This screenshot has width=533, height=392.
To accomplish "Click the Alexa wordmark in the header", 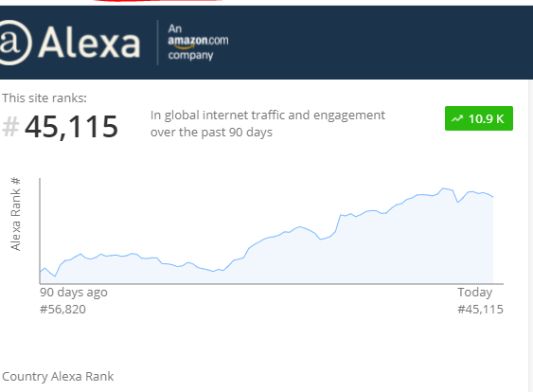I will click(89, 44).
